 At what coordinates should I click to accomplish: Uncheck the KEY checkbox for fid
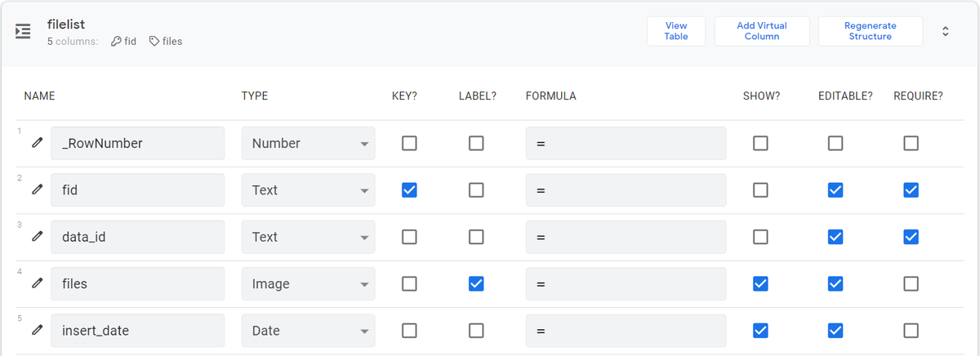click(x=409, y=190)
